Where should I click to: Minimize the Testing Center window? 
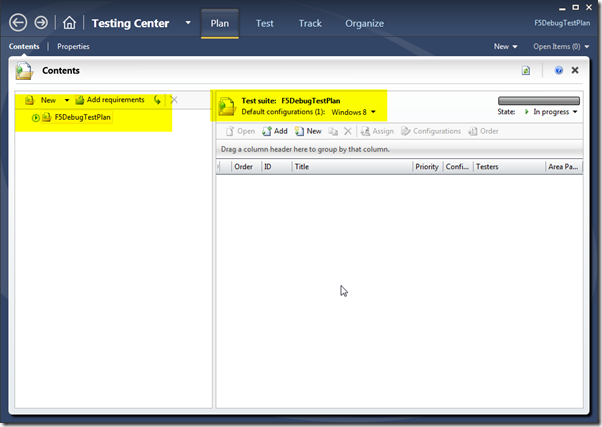tap(562, 8)
